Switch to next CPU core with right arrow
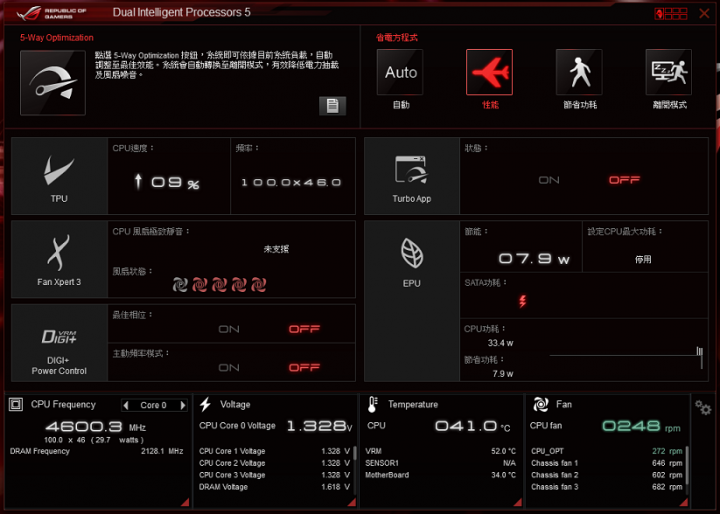The image size is (720, 514). pos(183,405)
